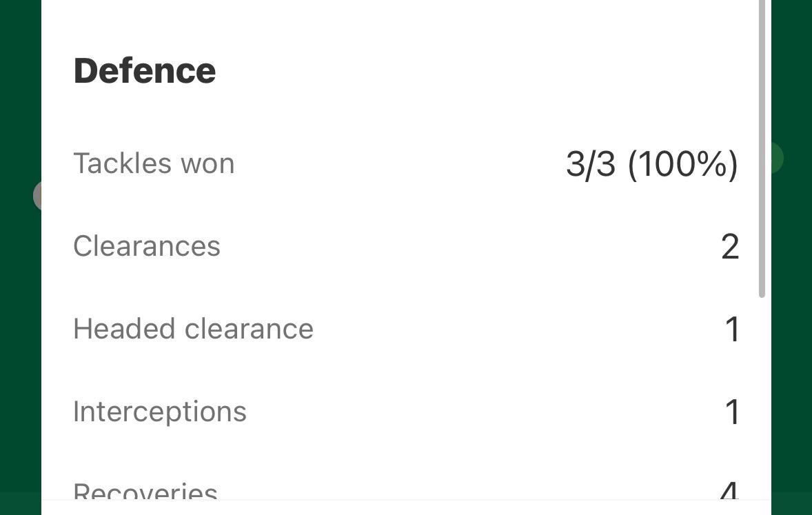Image resolution: width=812 pixels, height=515 pixels.
Task: Click the (100%) tackles percentage
Action: (x=683, y=165)
